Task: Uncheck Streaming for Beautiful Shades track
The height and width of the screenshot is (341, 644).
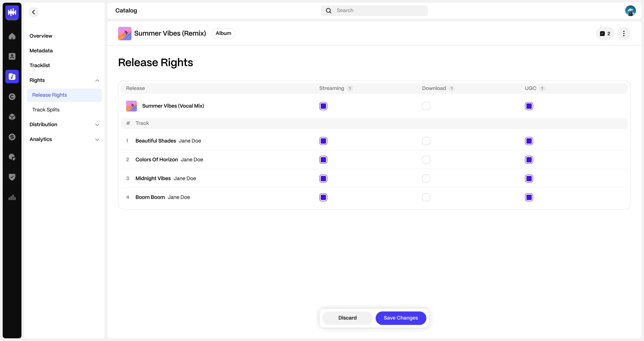Action: click(323, 141)
